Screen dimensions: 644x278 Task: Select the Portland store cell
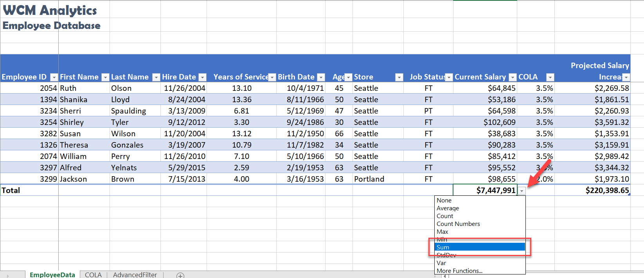(378, 179)
